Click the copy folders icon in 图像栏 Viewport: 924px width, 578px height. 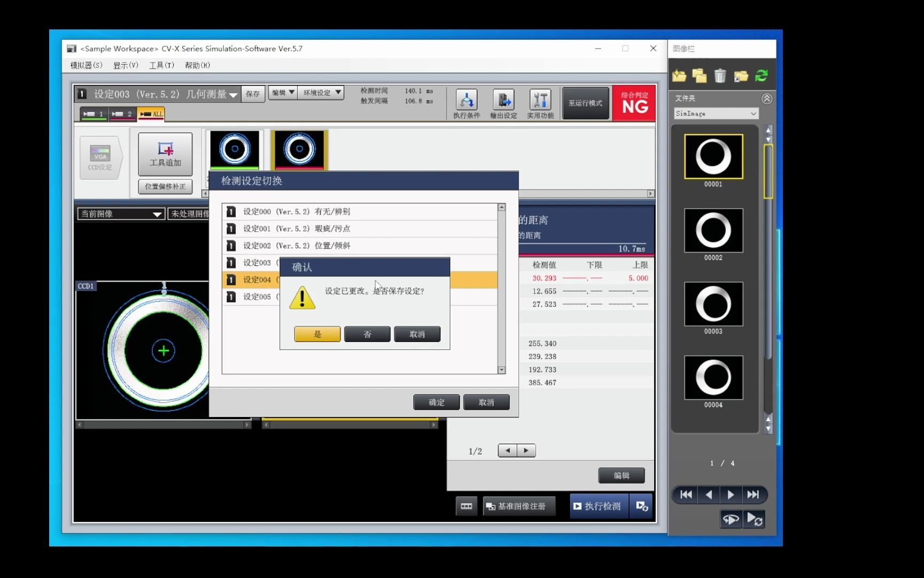point(699,75)
